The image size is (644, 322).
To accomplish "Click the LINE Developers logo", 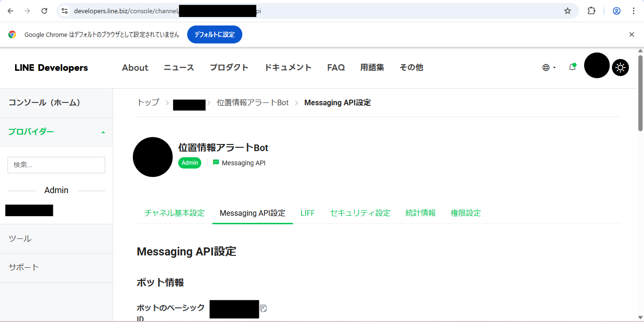I will [51, 68].
